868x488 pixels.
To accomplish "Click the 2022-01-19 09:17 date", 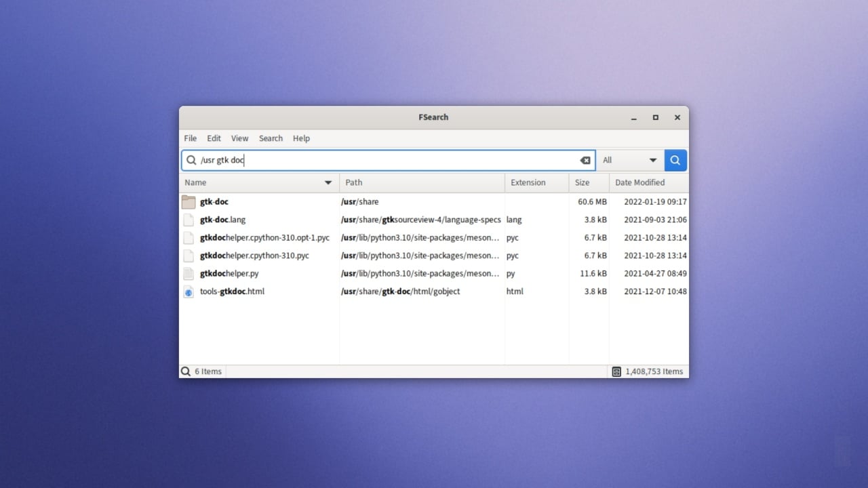I will (x=655, y=202).
